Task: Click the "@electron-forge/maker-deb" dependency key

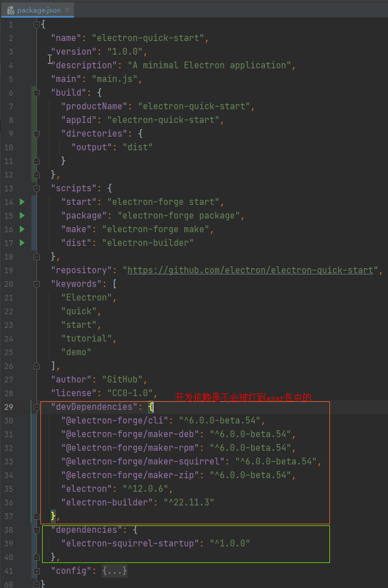Action: click(130, 434)
